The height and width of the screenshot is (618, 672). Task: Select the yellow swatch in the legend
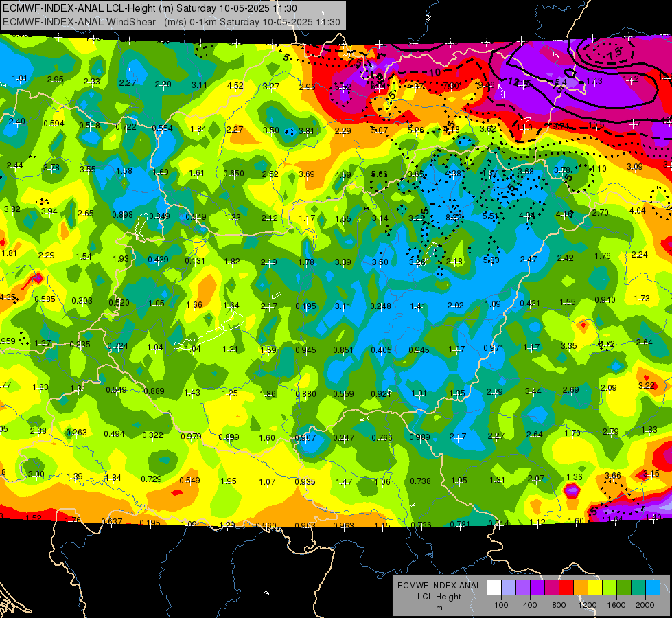[595, 588]
